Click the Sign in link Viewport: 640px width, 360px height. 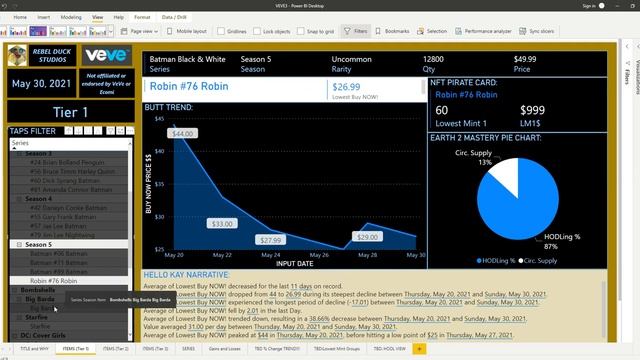pyautogui.click(x=589, y=6)
